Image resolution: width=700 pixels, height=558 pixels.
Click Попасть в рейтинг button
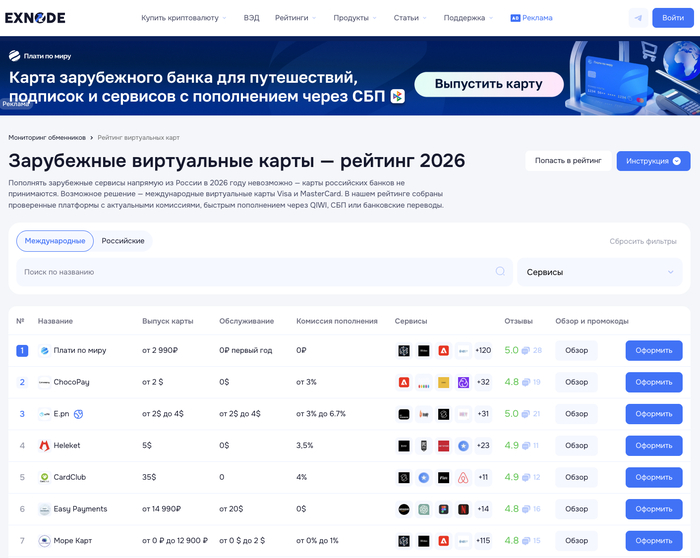(x=568, y=161)
